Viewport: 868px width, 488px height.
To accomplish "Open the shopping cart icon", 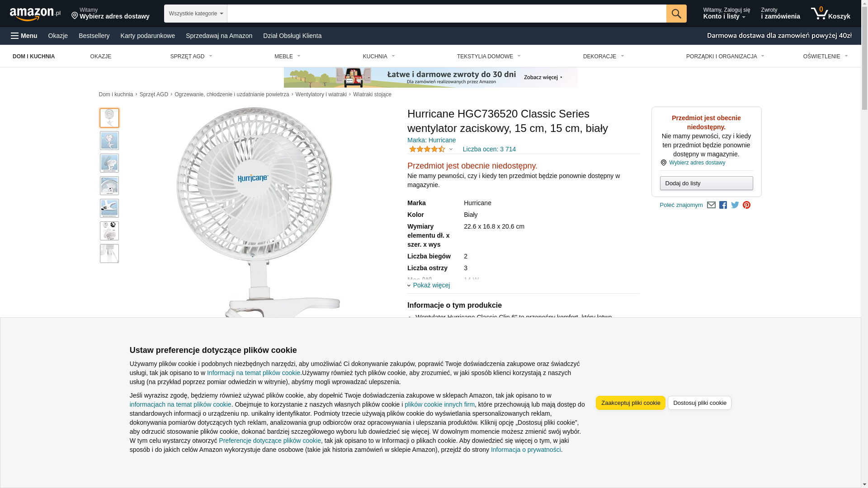I will [x=830, y=14].
